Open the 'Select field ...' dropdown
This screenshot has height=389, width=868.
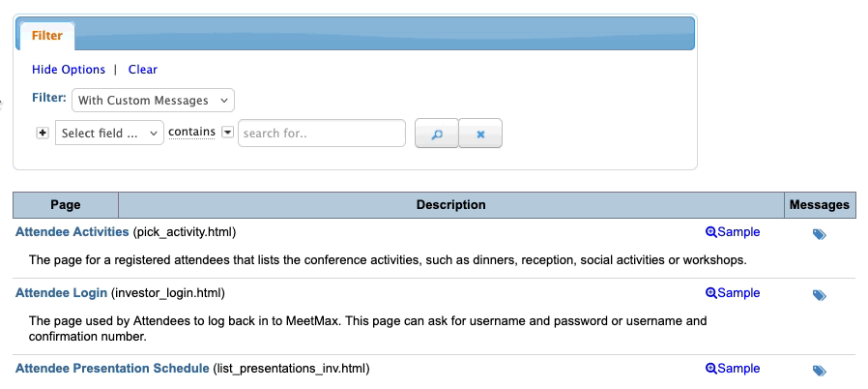tap(109, 134)
